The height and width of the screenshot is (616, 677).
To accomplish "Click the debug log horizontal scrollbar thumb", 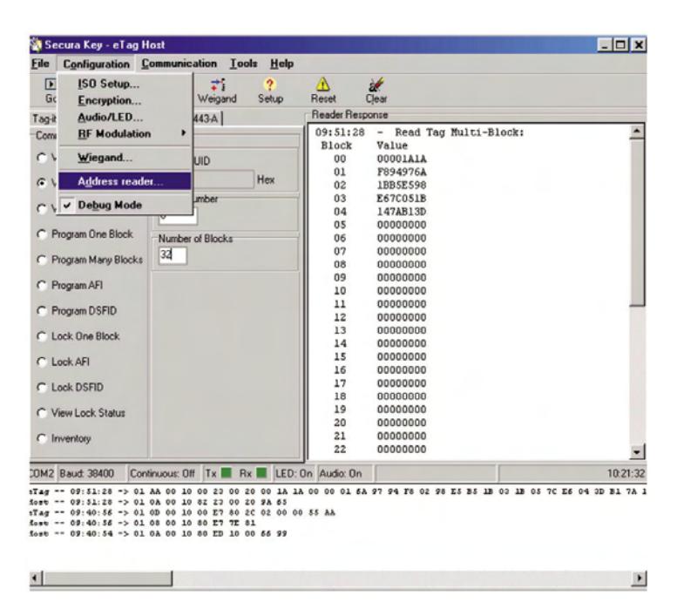I will (x=107, y=578).
